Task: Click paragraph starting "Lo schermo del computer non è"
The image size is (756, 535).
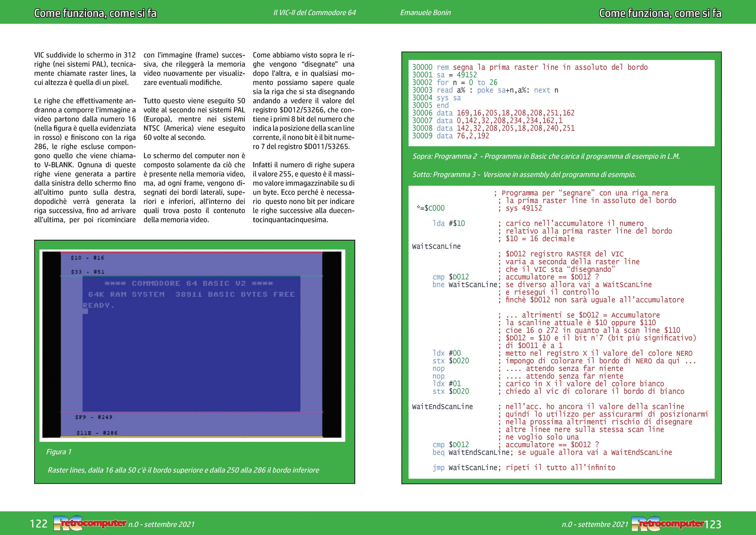Action: pyautogui.click(x=194, y=188)
